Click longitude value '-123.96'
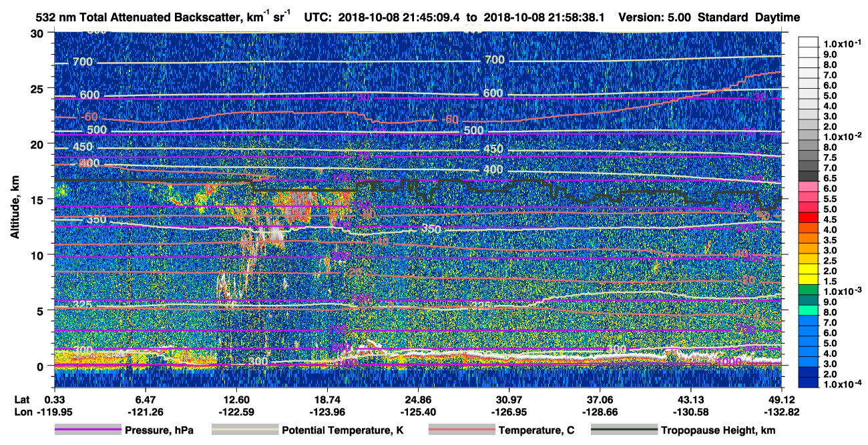Screen dimensions: 868x445 point(327,412)
